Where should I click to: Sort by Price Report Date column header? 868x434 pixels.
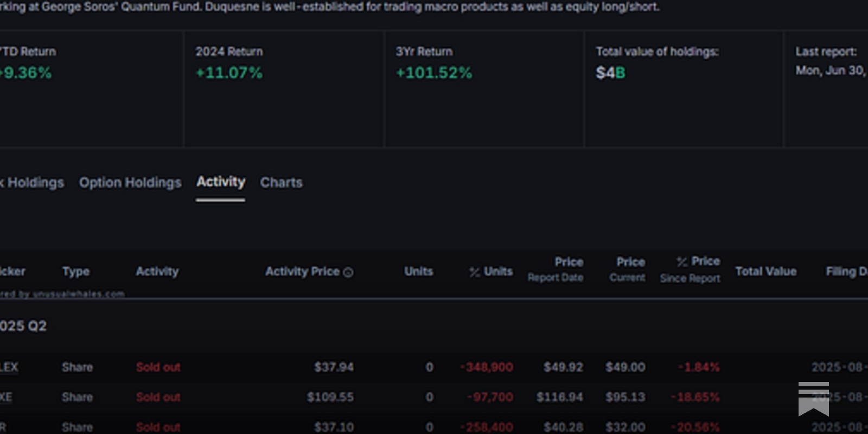tap(556, 270)
